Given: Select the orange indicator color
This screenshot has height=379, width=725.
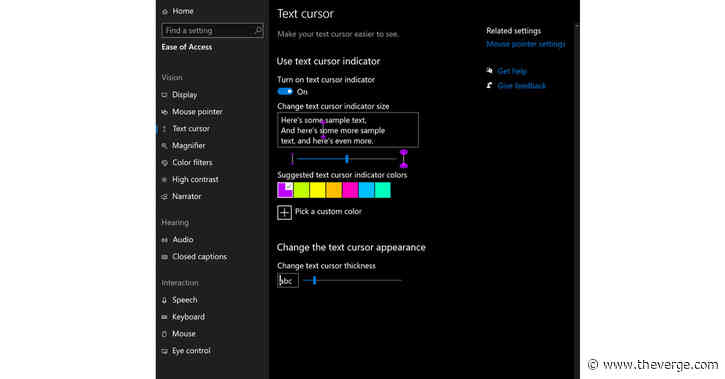Looking at the screenshot, I should point(334,190).
